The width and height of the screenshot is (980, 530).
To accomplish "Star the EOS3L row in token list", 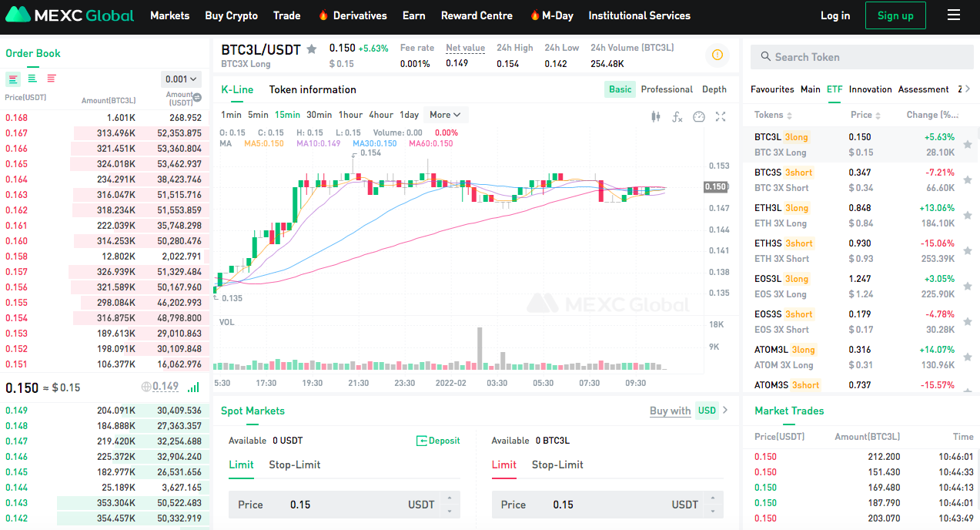I will (x=968, y=286).
